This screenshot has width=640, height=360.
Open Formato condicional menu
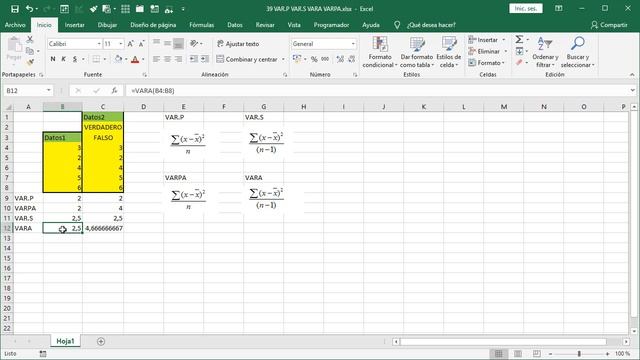(x=380, y=52)
